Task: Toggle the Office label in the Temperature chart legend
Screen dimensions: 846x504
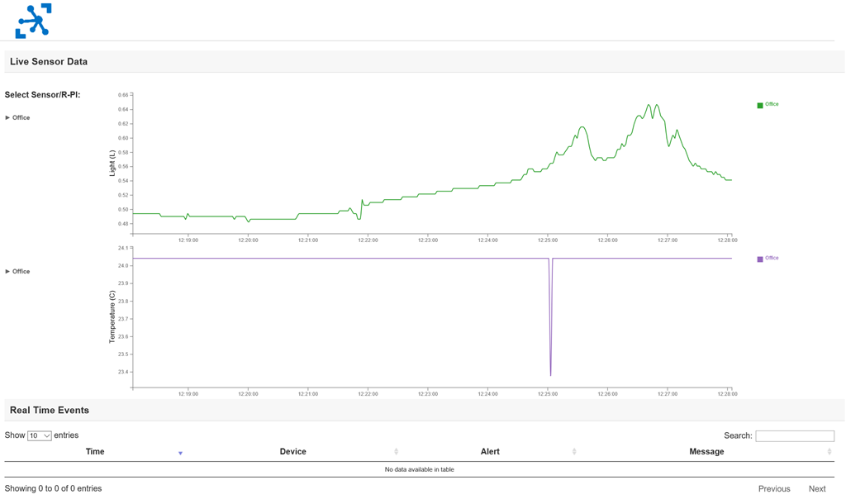Action: [772, 258]
